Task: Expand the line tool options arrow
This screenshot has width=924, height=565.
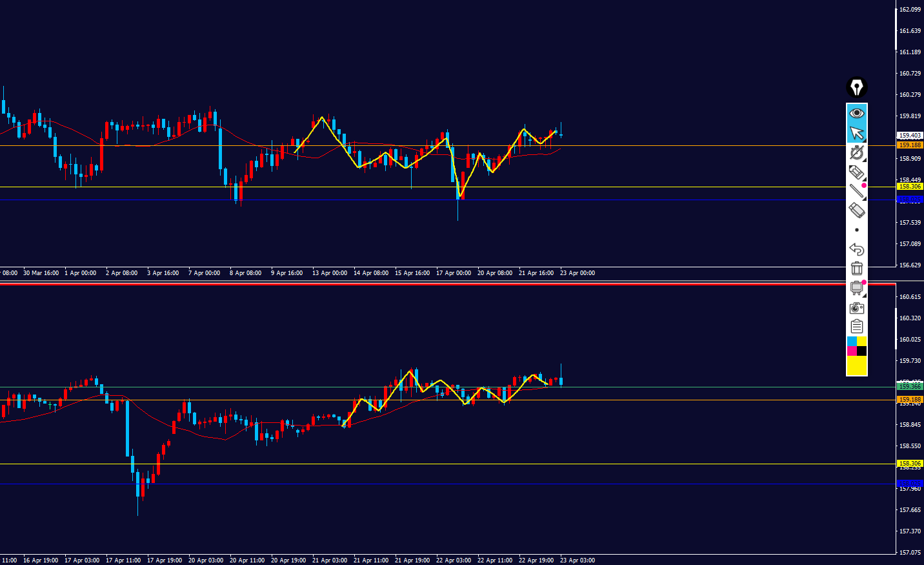Action: click(x=865, y=198)
